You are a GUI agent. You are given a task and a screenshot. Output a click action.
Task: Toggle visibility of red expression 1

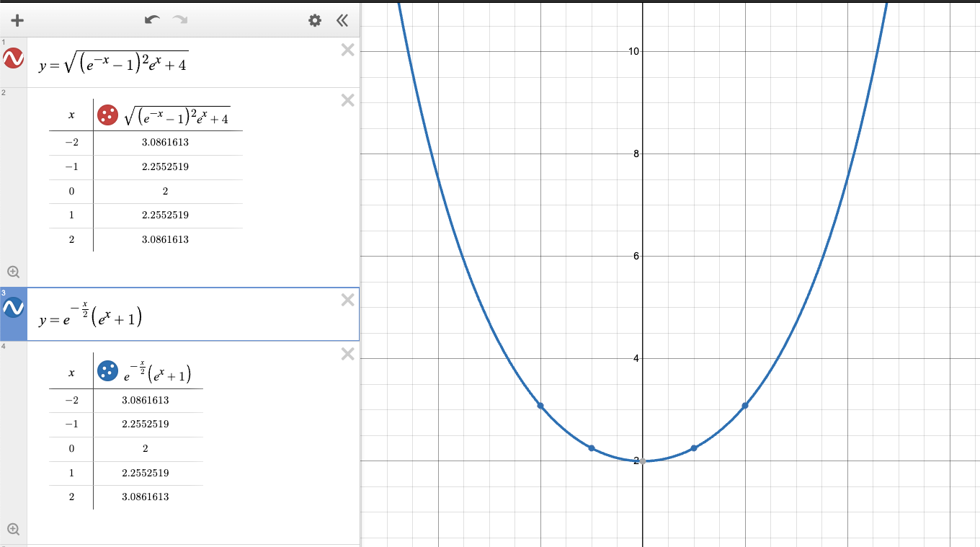13,59
